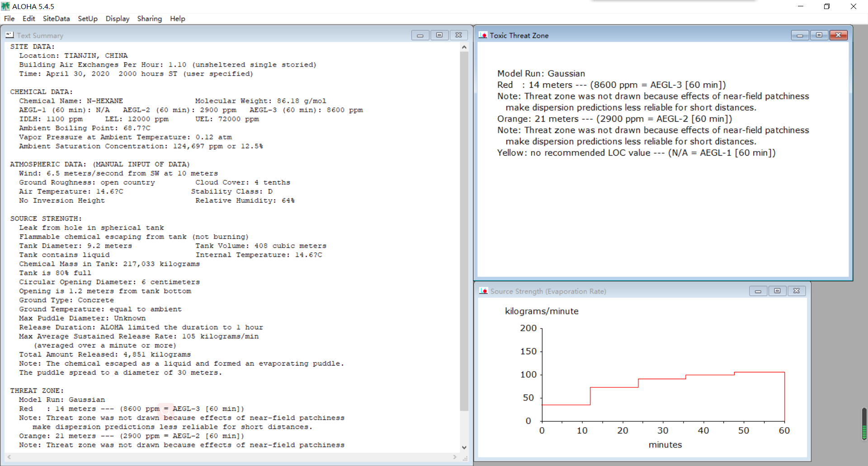Viewport: 868px width, 466px height.
Task: Click 'ATMOSPHERIC DATA:' heading
Action: click(x=48, y=164)
